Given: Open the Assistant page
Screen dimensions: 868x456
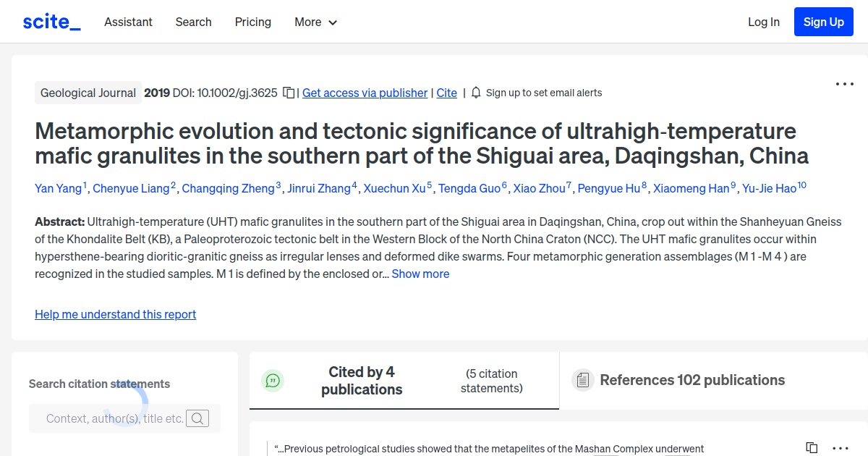Looking at the screenshot, I should point(128,22).
